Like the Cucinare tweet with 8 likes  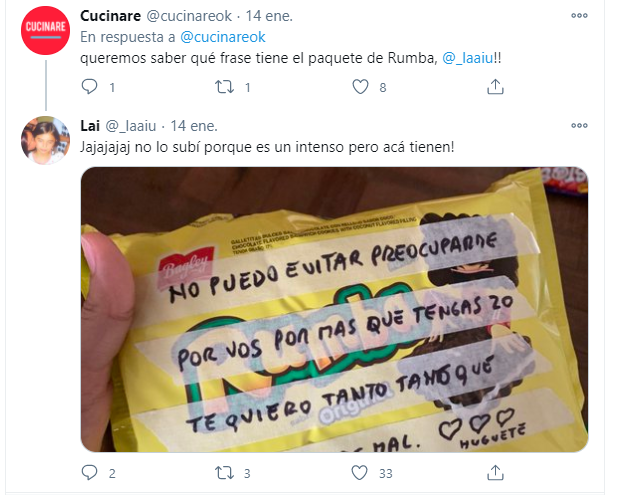(360, 87)
